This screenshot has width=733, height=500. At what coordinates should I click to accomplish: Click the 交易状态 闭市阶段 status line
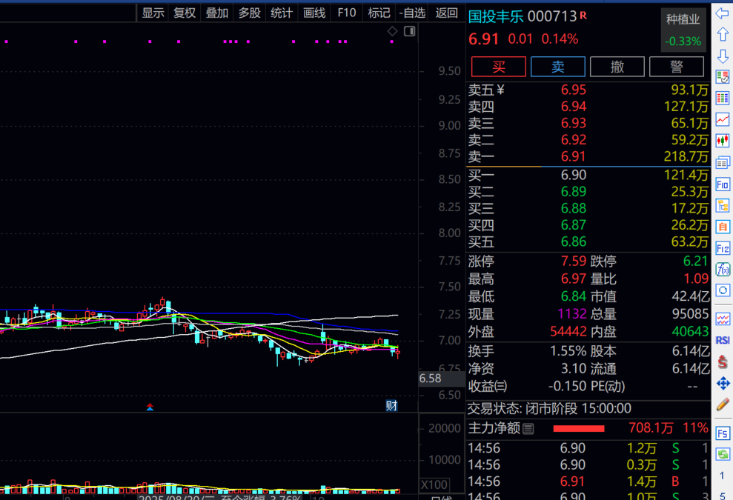(x=549, y=409)
